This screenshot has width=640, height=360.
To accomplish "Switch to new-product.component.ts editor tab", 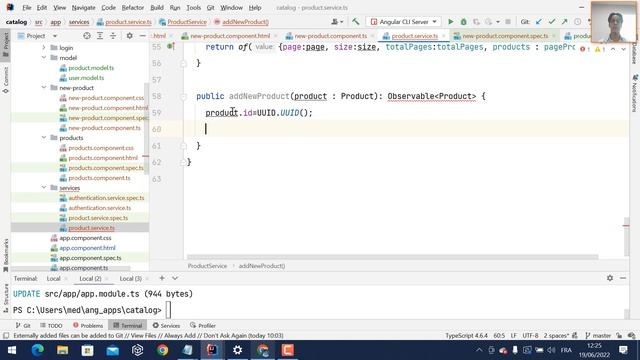I will (330, 36).
